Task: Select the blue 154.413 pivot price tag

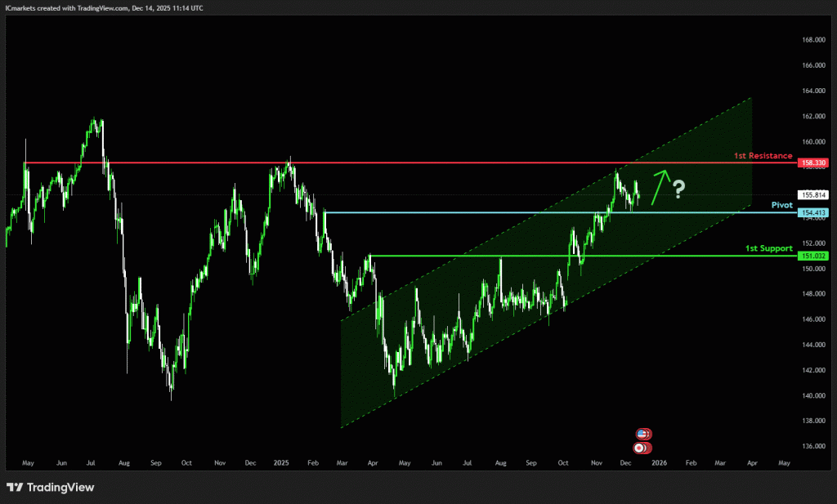Action: (x=812, y=212)
